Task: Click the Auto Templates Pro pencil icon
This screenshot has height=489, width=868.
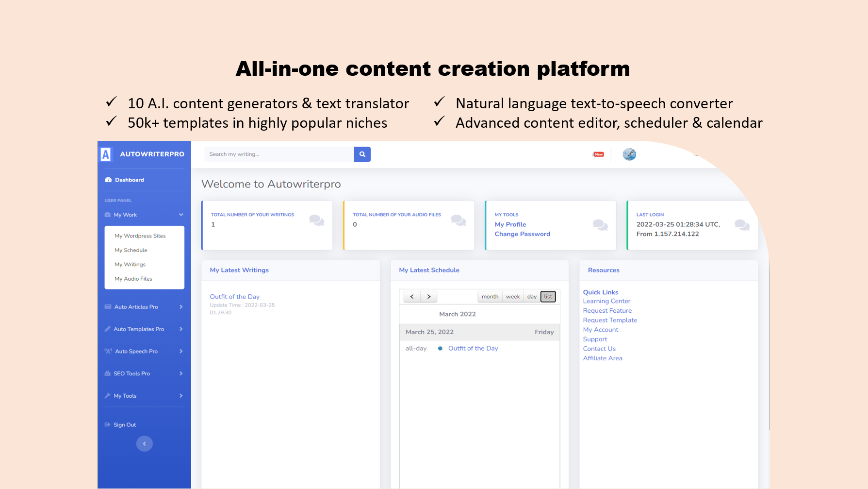Action: (x=108, y=329)
